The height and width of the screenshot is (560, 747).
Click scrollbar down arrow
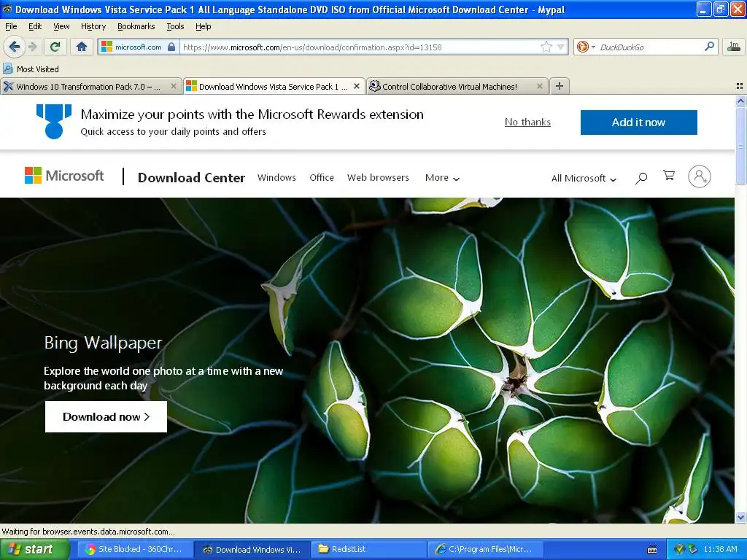tap(740, 517)
